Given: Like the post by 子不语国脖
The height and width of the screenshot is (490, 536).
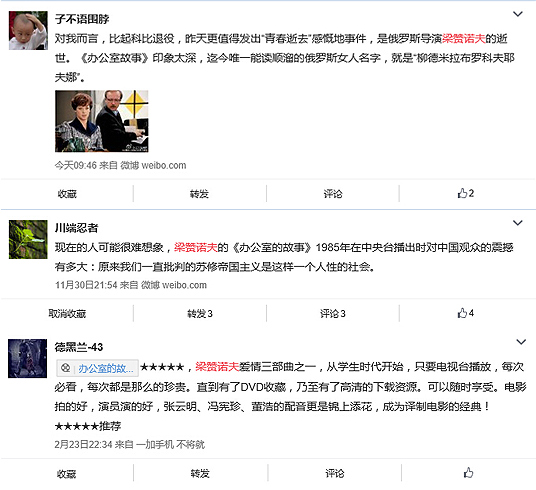Looking at the screenshot, I should pyautogui.click(x=466, y=194).
